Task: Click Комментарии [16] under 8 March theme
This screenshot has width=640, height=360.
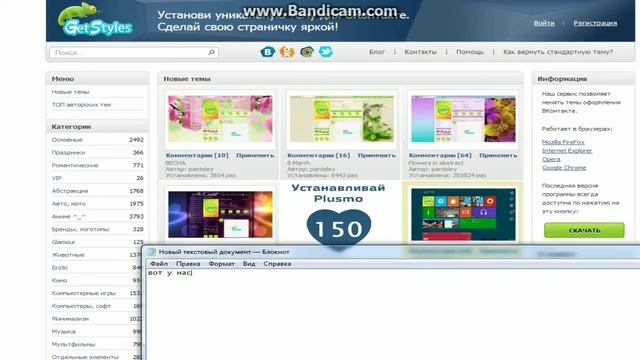Action: (x=319, y=155)
